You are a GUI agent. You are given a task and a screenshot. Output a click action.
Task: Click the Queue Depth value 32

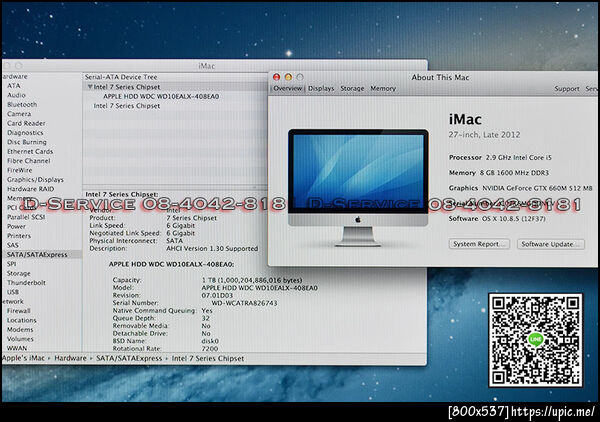pyautogui.click(x=205, y=318)
